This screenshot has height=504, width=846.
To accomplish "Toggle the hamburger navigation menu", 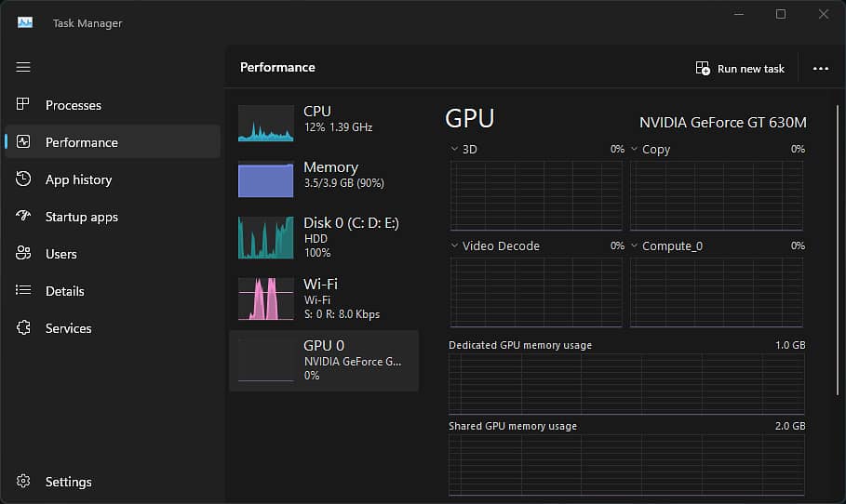I will click(x=23, y=67).
